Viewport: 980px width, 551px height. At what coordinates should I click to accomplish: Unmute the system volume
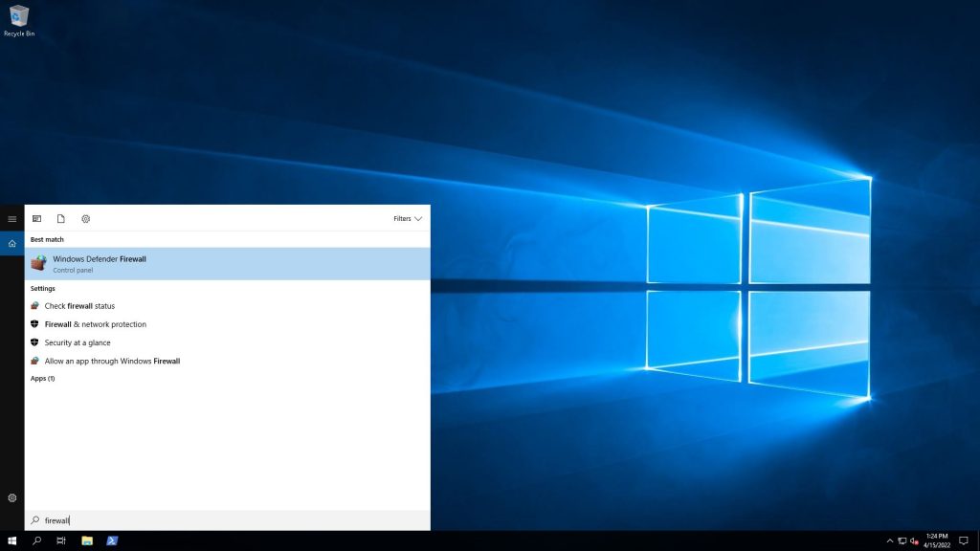point(915,540)
